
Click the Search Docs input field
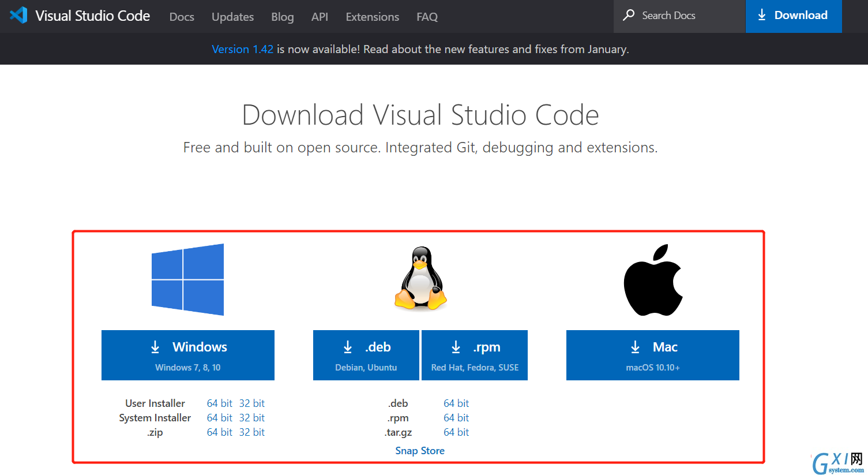(x=679, y=16)
